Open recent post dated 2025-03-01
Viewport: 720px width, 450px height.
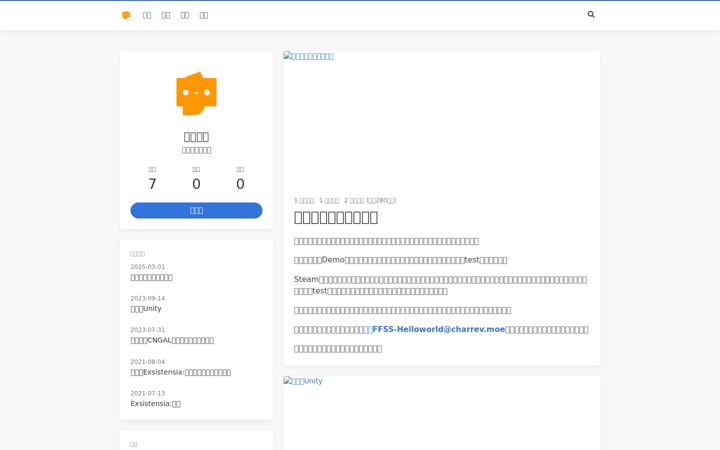tap(152, 277)
